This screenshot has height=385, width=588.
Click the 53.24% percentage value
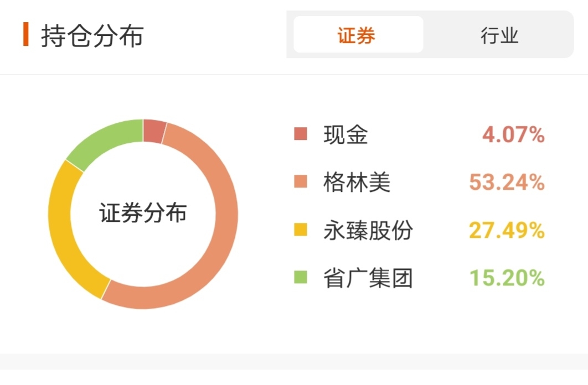click(x=507, y=182)
